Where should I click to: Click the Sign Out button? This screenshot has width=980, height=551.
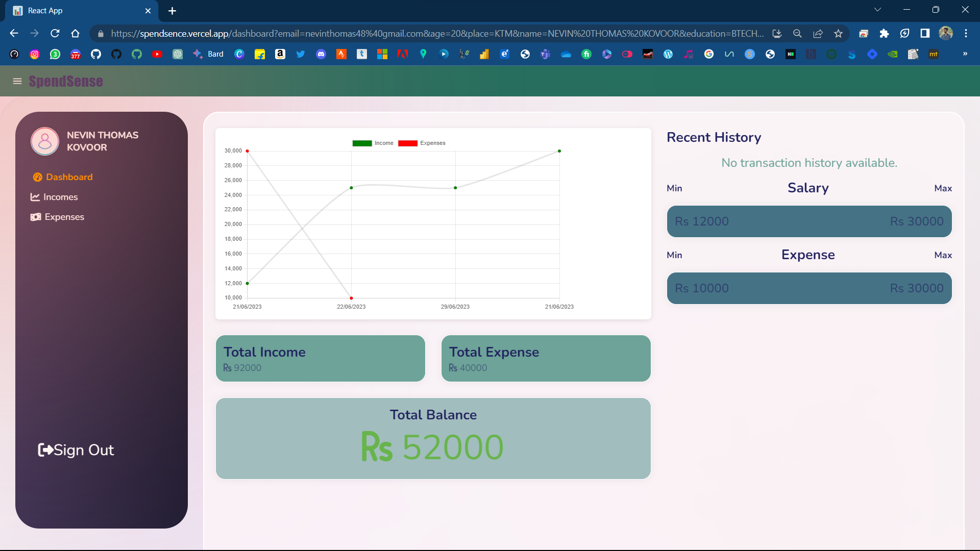point(77,450)
